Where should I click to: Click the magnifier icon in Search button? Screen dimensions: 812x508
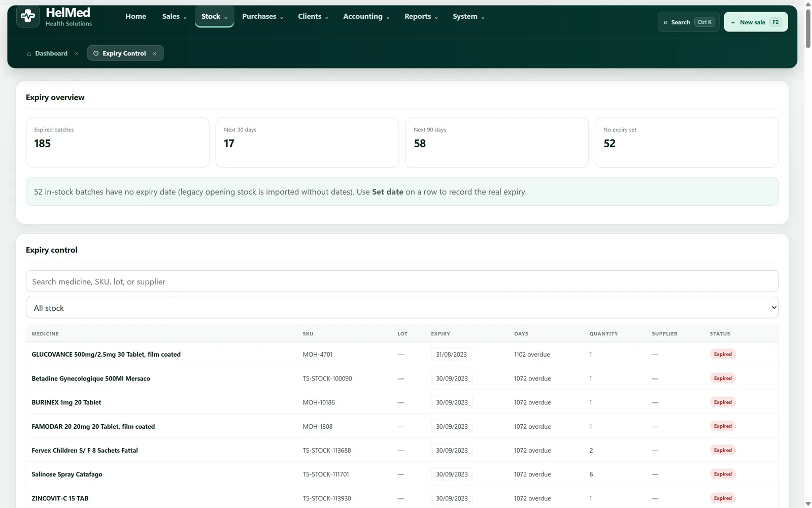pos(665,22)
